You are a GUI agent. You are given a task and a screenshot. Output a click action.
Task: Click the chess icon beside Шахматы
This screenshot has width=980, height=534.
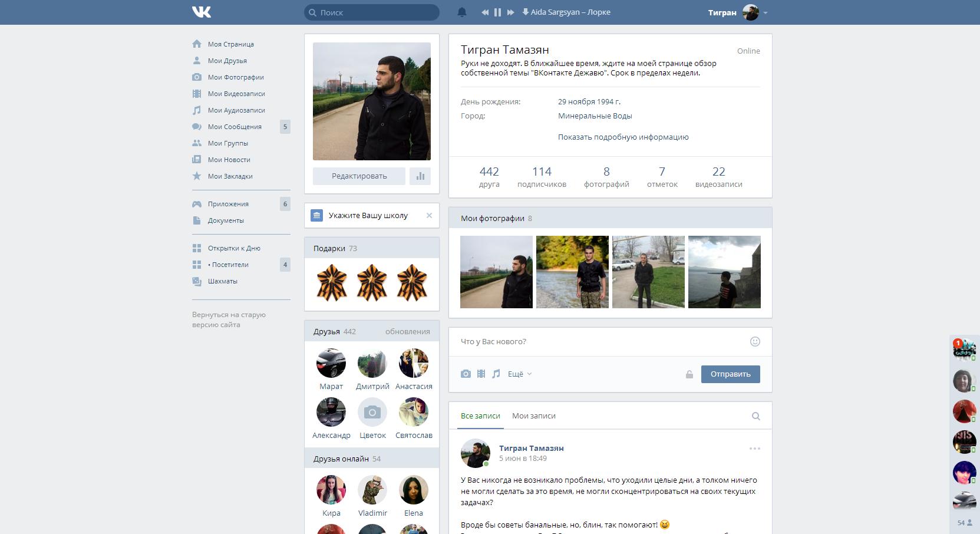click(197, 281)
